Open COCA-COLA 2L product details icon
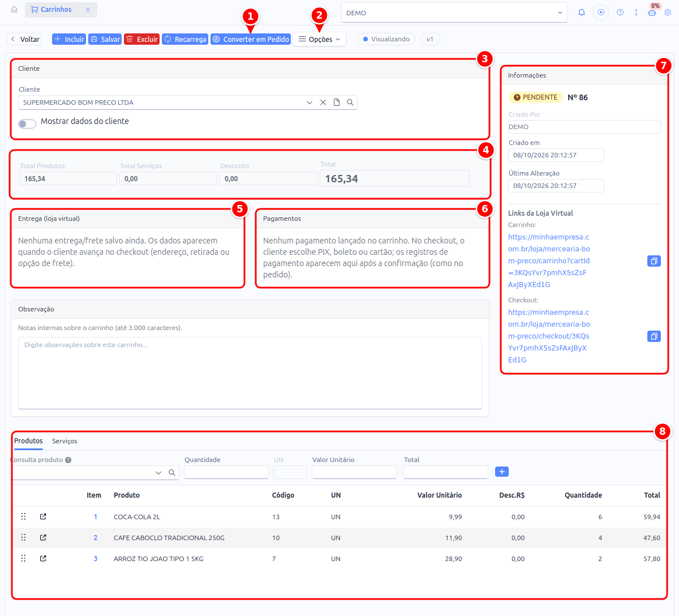The height and width of the screenshot is (616, 679). pos(43,516)
